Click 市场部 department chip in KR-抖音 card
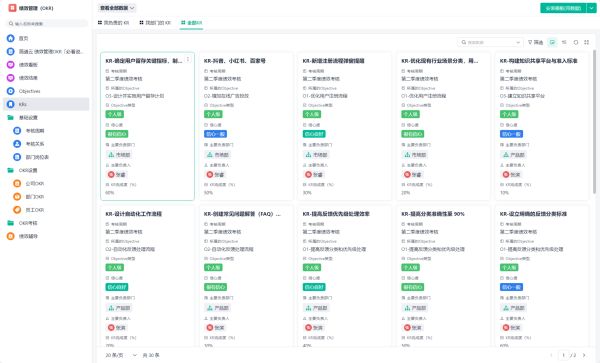 coord(217,155)
